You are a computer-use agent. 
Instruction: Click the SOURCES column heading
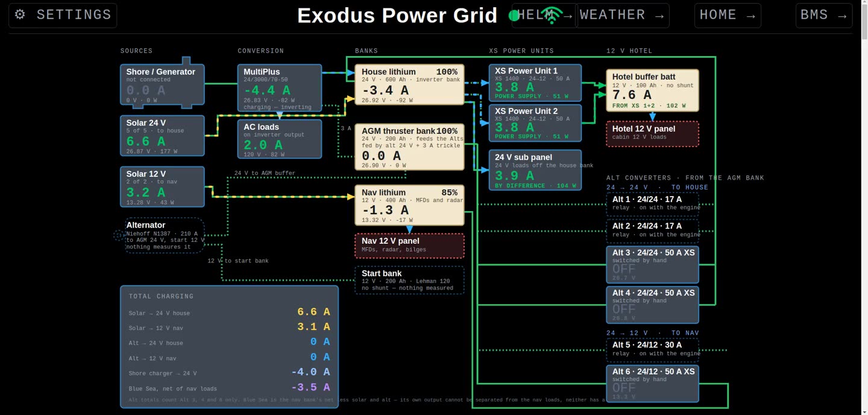tap(137, 51)
